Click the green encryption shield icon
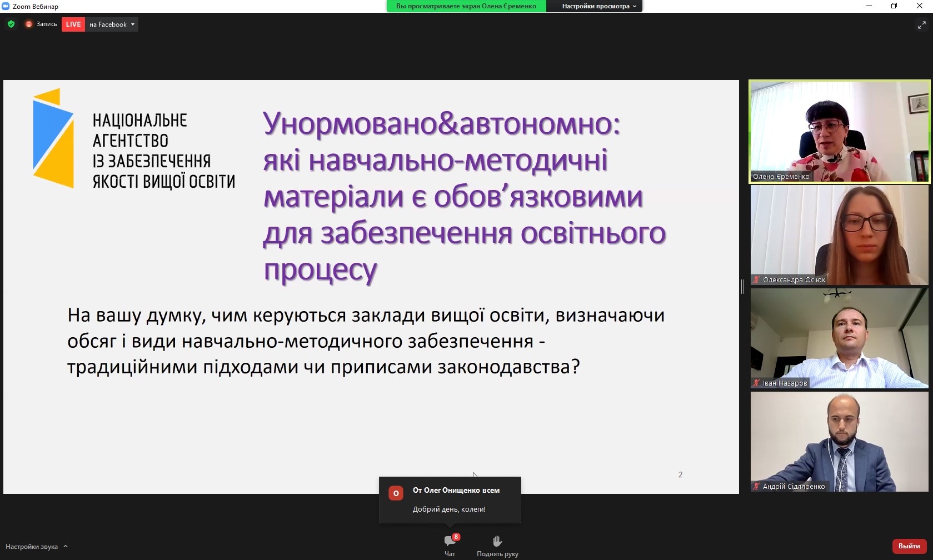Image resolution: width=933 pixels, height=560 pixels. pos(11,24)
